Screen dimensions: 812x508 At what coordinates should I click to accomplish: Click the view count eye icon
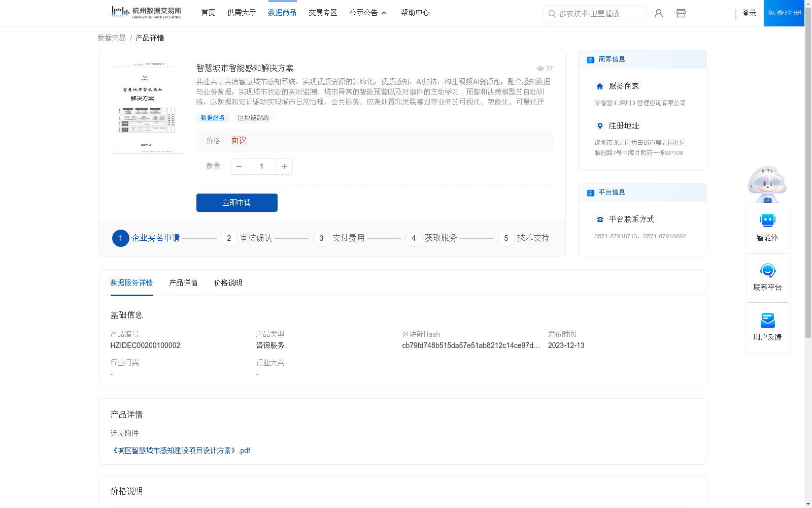(540, 69)
